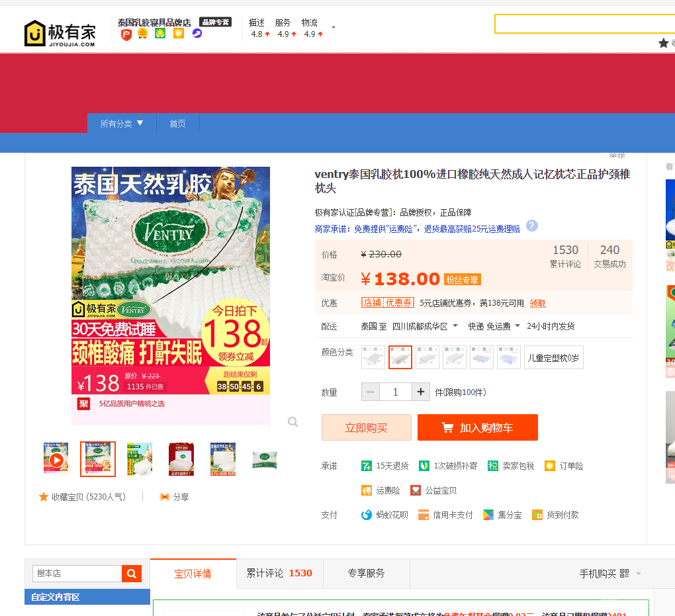Click the 订单险 yellow icon
This screenshot has height=616, width=675.
[550, 466]
